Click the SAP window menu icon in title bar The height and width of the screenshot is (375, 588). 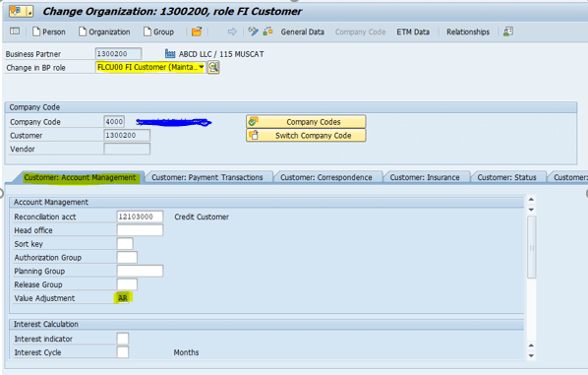(x=21, y=12)
